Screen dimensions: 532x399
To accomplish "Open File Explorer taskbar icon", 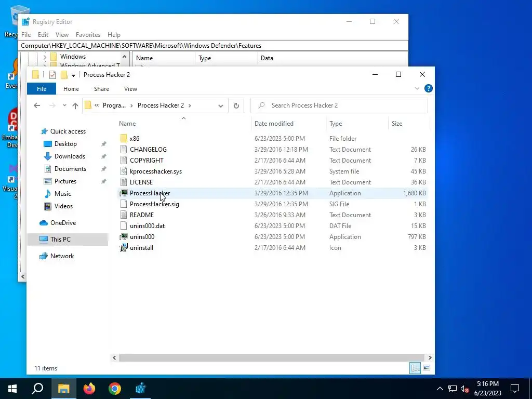I will click(x=63, y=389).
